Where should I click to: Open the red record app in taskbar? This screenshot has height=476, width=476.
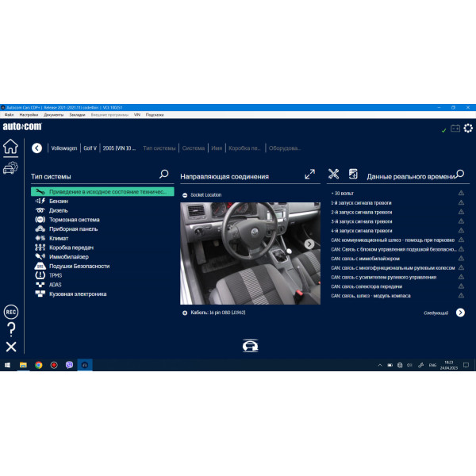tap(54, 365)
